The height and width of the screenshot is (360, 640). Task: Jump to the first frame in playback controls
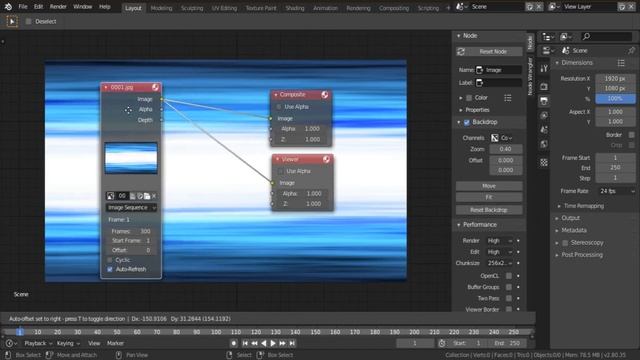245,344
